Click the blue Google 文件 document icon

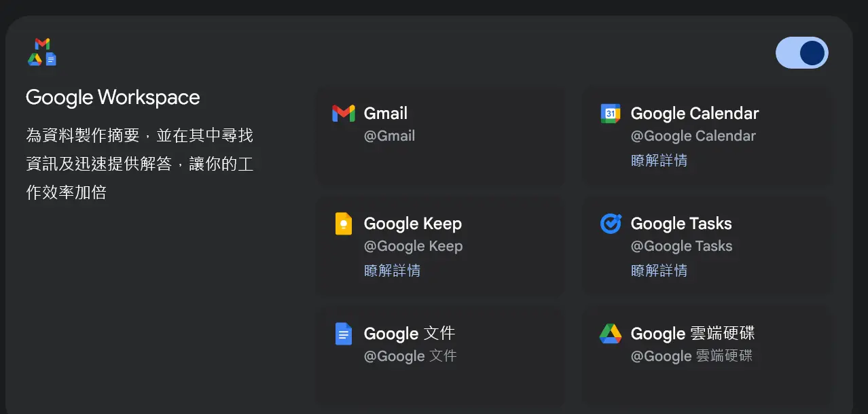344,334
